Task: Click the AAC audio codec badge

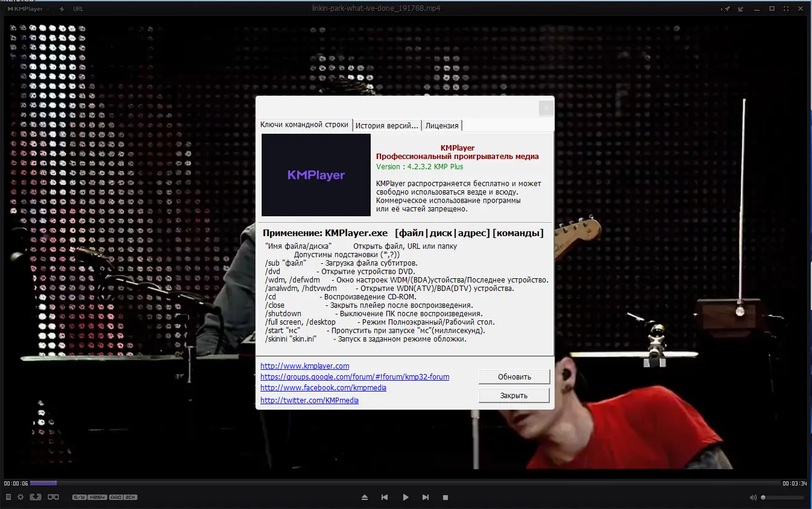Action: pyautogui.click(x=116, y=497)
